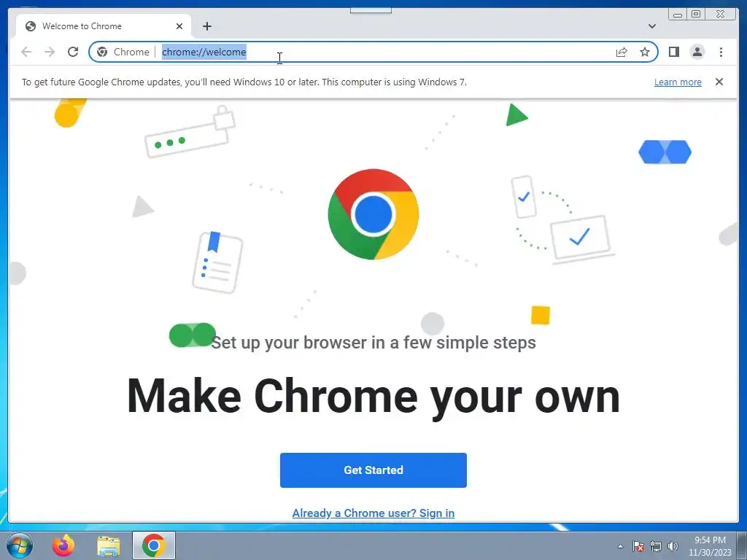Open a new tab with the plus button

206,26
